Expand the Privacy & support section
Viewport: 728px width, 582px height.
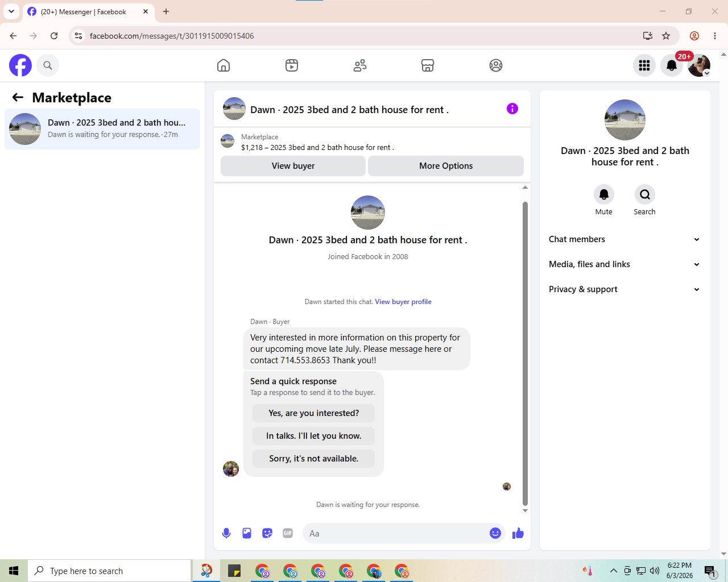(624, 289)
